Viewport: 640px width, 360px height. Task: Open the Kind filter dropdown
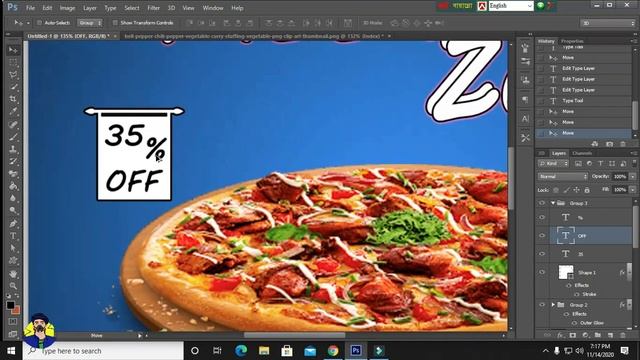pos(553,164)
